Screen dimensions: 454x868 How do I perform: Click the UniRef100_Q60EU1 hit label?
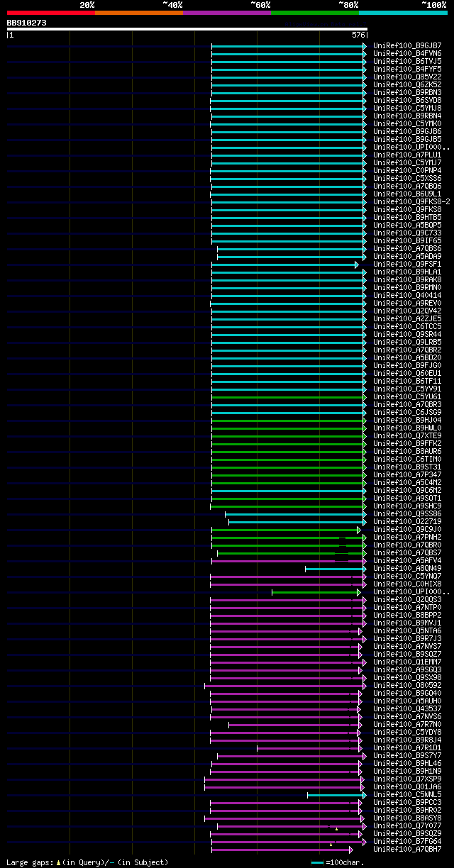click(x=407, y=373)
